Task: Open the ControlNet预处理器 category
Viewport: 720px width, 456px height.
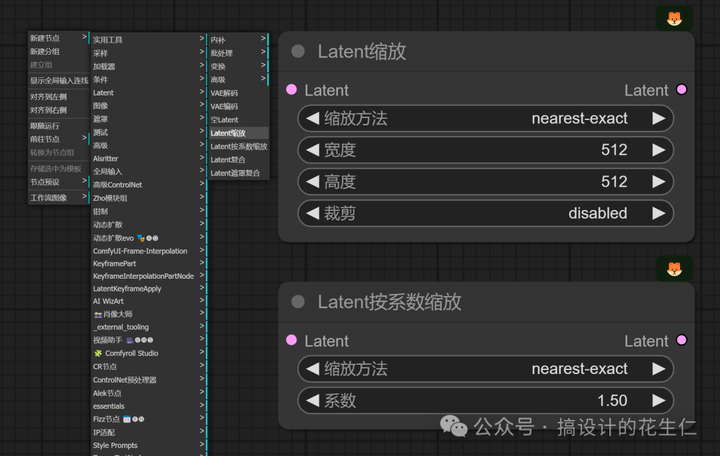Action: click(148, 380)
